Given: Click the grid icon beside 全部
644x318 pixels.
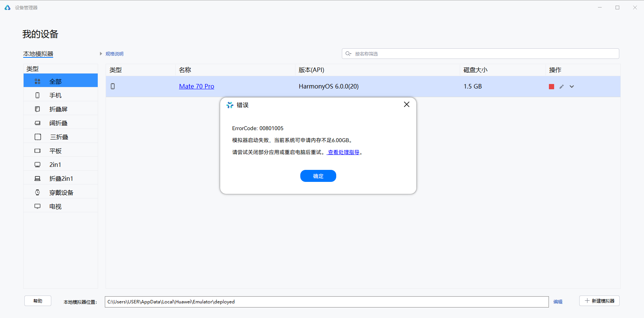Looking at the screenshot, I should (37, 81).
